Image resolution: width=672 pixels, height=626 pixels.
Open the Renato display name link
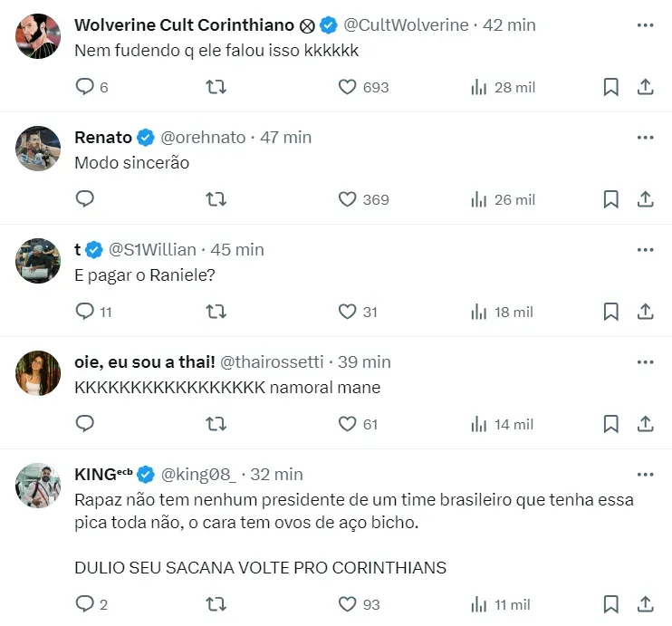[x=102, y=138]
